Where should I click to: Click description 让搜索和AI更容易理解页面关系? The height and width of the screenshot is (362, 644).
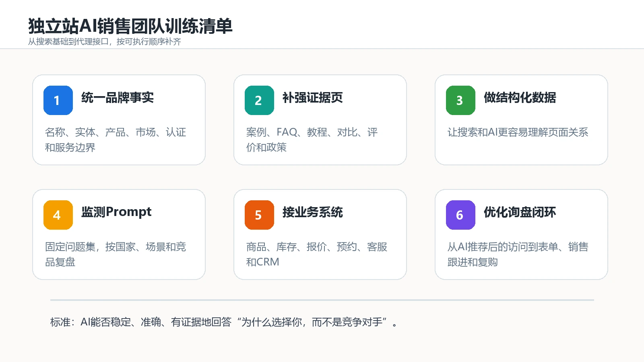(518, 132)
